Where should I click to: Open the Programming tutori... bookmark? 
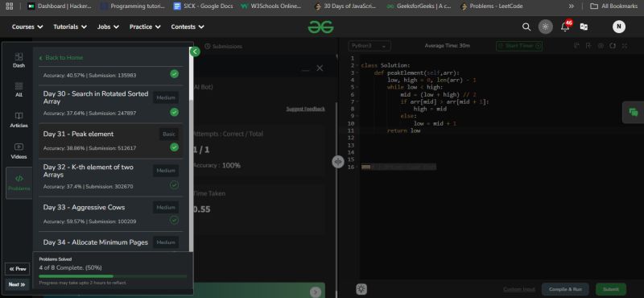(133, 6)
